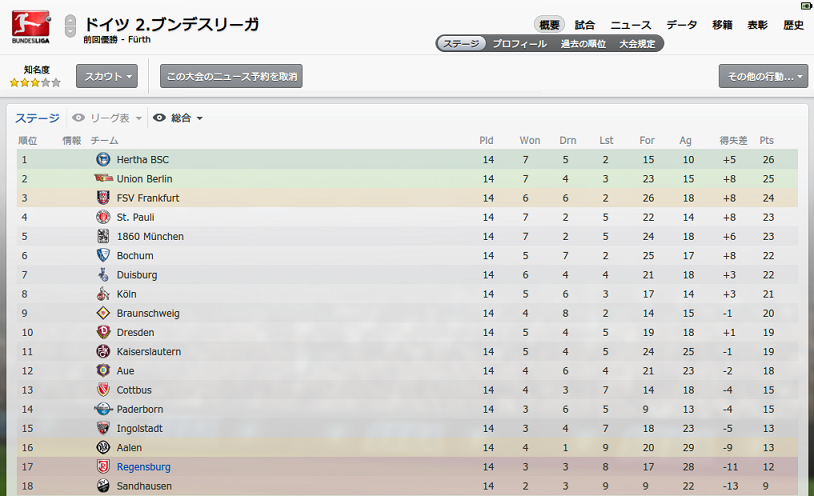
Task: Toggle the 総合 eye icon view
Action: click(x=159, y=118)
